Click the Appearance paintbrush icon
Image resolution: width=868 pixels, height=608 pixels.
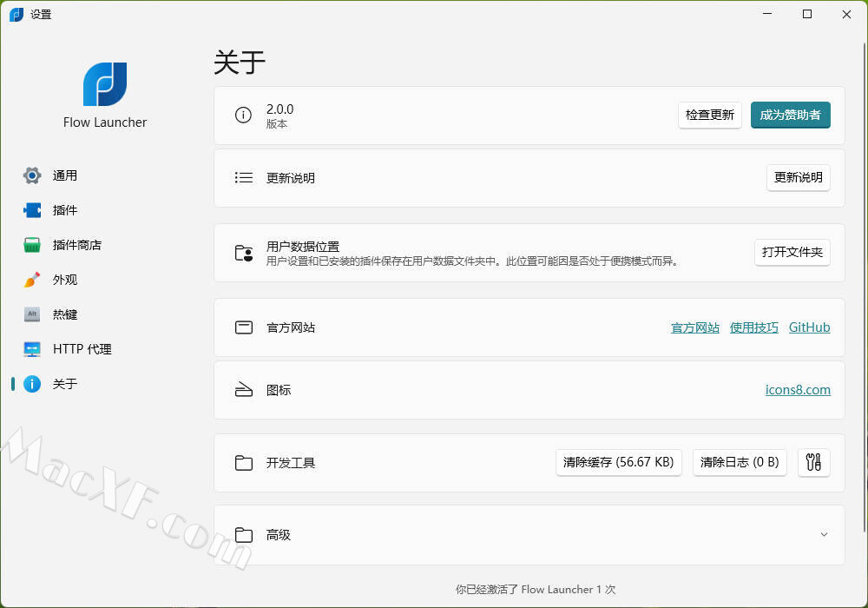(x=32, y=280)
